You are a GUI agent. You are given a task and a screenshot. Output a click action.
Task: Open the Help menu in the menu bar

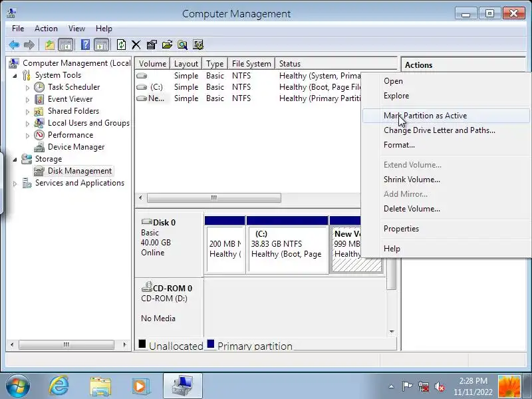pyautogui.click(x=104, y=29)
